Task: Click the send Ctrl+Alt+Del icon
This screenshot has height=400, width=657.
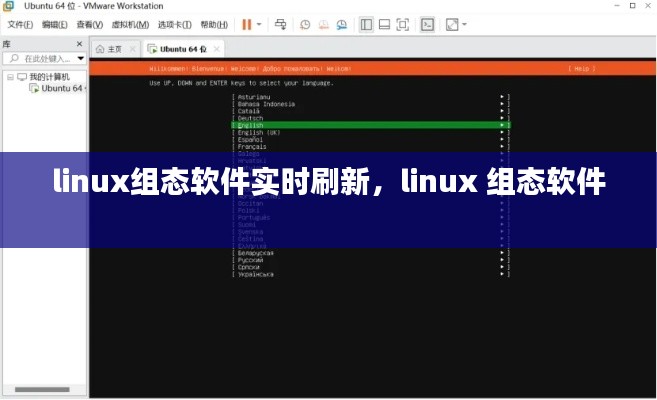Action: point(280,24)
